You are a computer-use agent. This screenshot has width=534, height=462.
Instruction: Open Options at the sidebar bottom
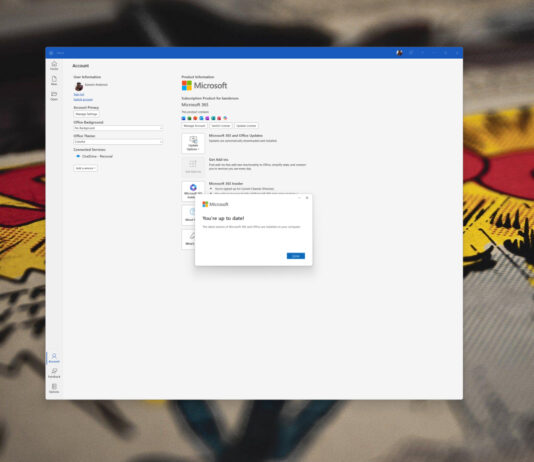pyautogui.click(x=54, y=388)
